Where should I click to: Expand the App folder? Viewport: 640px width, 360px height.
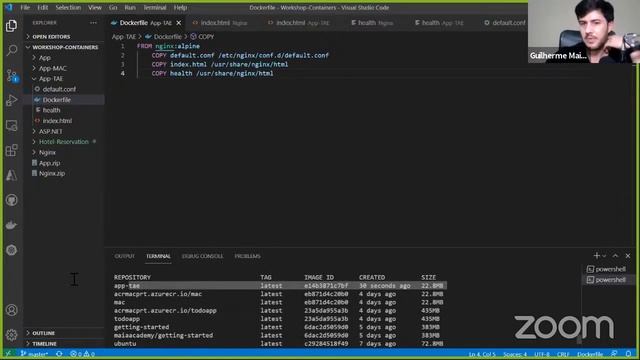click(44, 58)
